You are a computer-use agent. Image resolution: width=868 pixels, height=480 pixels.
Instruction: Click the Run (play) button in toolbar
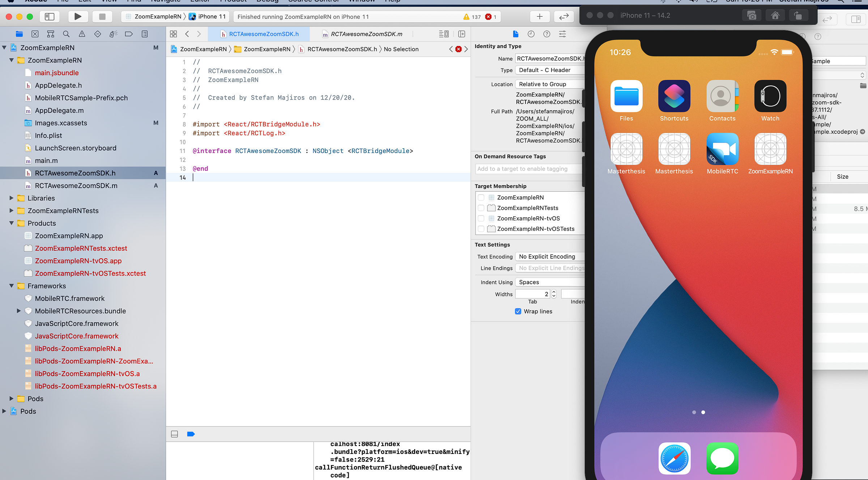77,17
